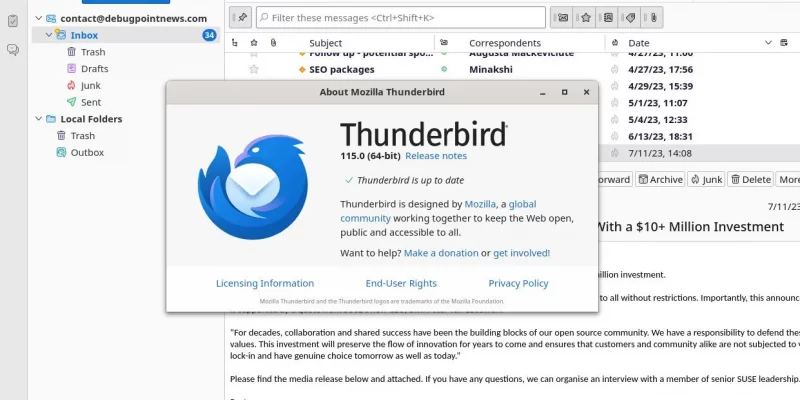Sort by the Starred column header icon
800x400 pixels.
pyautogui.click(x=254, y=43)
